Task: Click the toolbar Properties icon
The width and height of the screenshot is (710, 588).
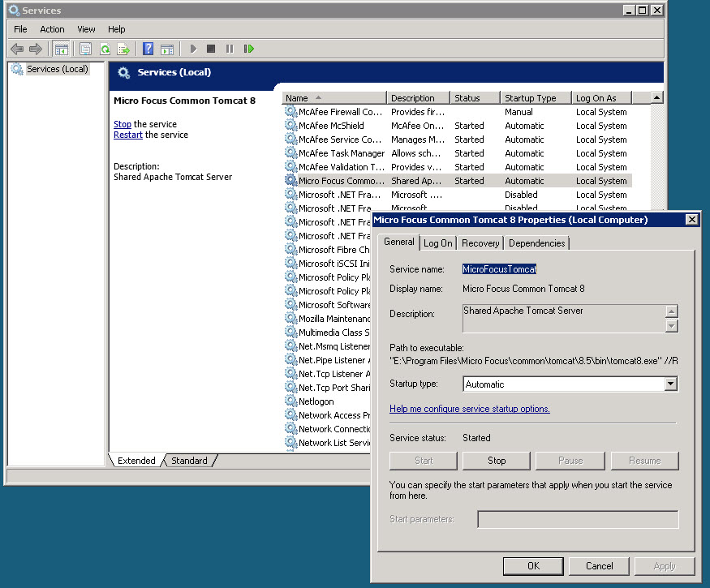Action: click(x=85, y=49)
